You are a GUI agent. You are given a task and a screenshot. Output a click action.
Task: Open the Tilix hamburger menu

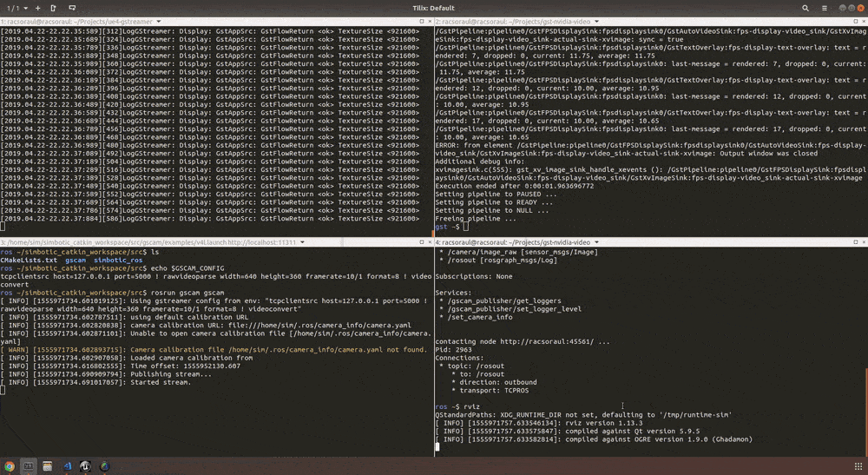(825, 8)
